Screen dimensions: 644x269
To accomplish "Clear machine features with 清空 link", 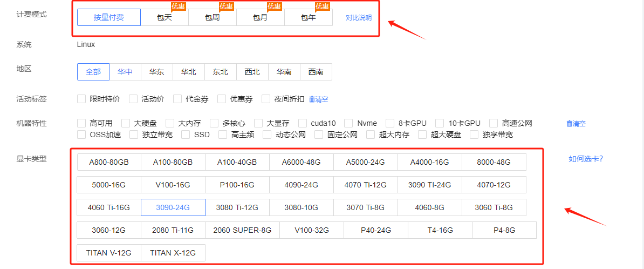I will pos(576,123).
